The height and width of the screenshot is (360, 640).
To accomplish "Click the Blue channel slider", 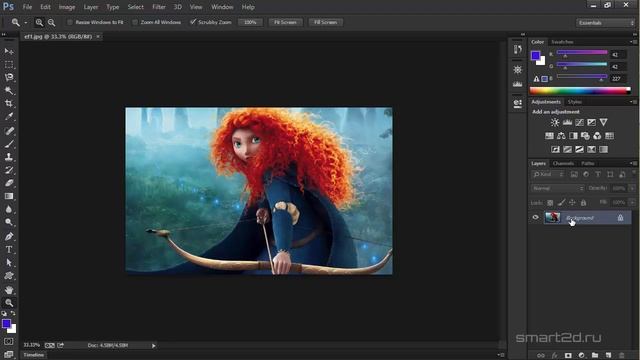I will pos(582,76).
